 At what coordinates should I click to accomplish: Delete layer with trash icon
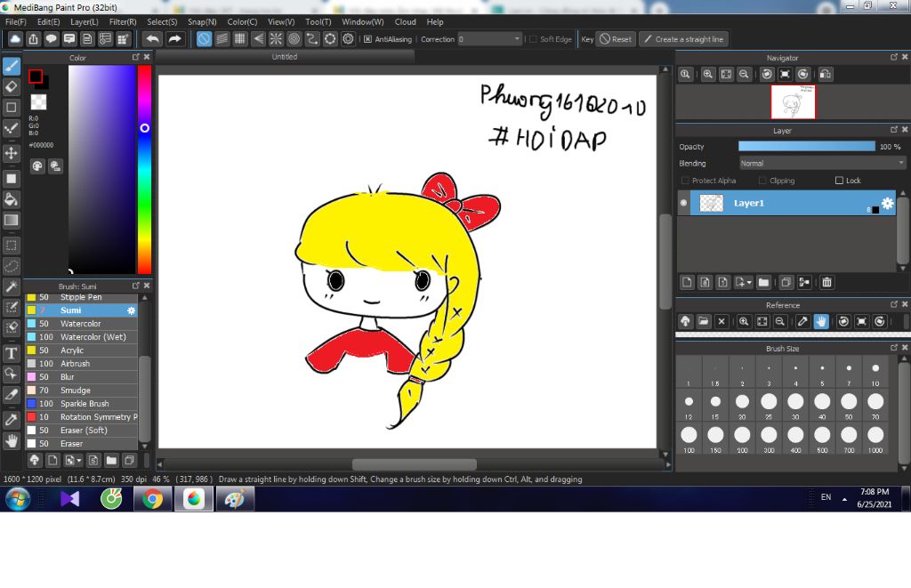[x=826, y=282]
